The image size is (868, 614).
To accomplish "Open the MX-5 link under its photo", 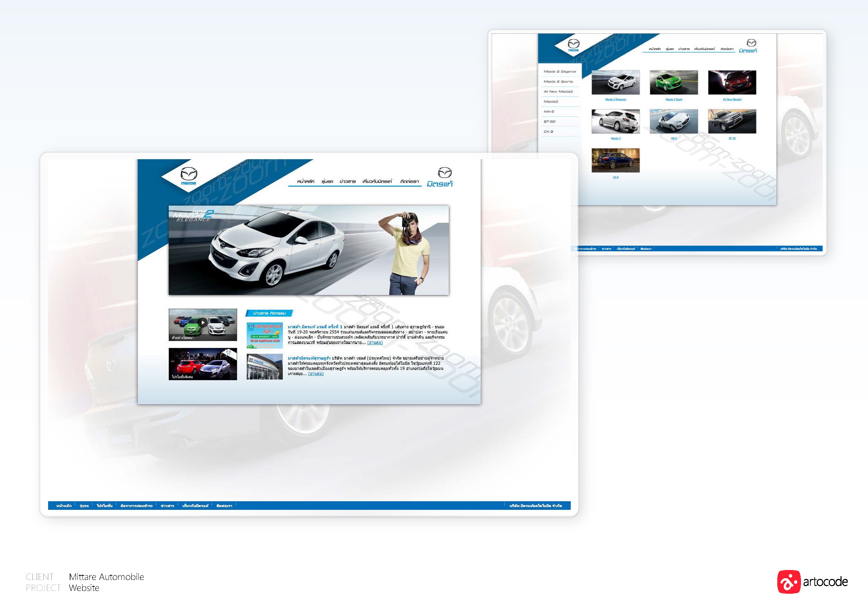I will [x=674, y=139].
